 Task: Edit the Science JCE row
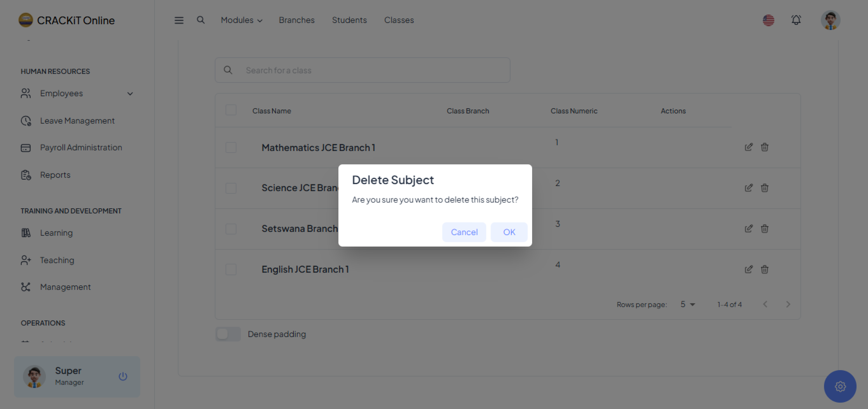click(748, 188)
